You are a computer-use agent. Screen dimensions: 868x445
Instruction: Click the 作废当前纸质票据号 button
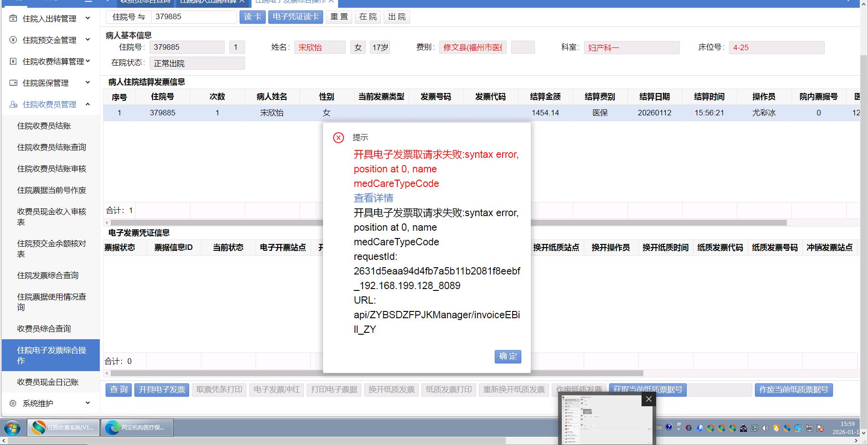pos(794,390)
